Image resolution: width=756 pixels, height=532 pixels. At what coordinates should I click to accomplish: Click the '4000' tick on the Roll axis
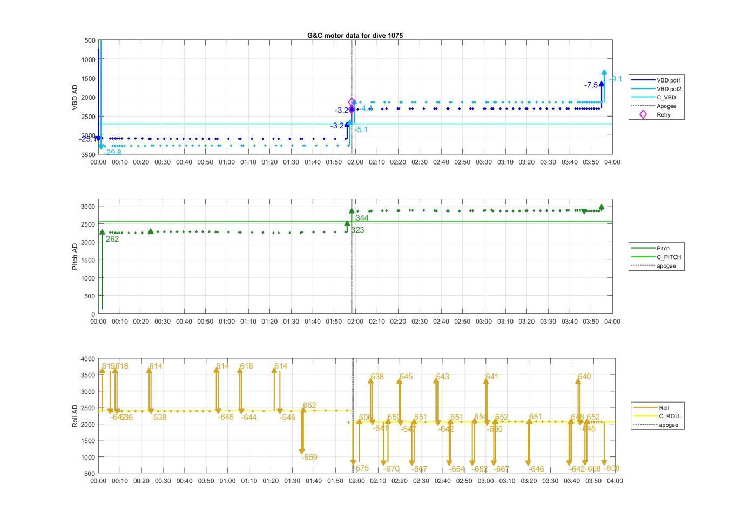click(89, 359)
